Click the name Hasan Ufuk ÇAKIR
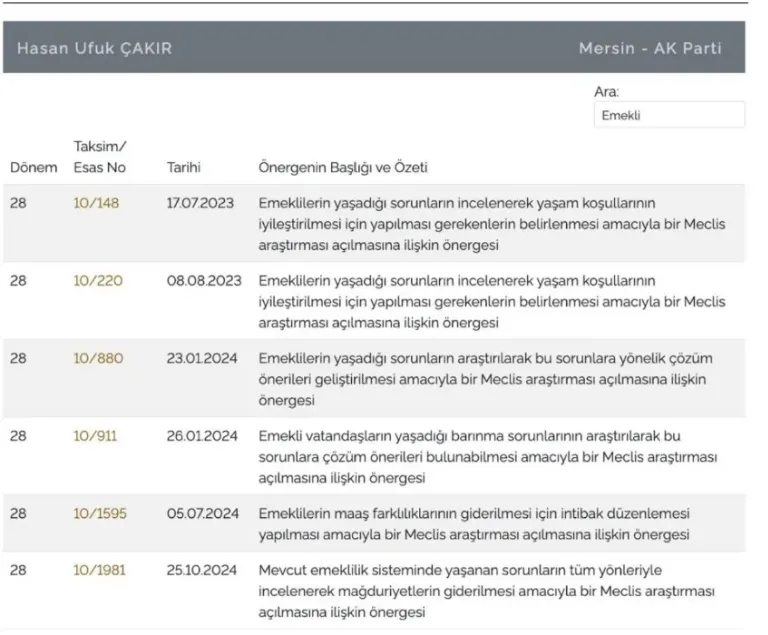768x635 pixels. (x=94, y=48)
